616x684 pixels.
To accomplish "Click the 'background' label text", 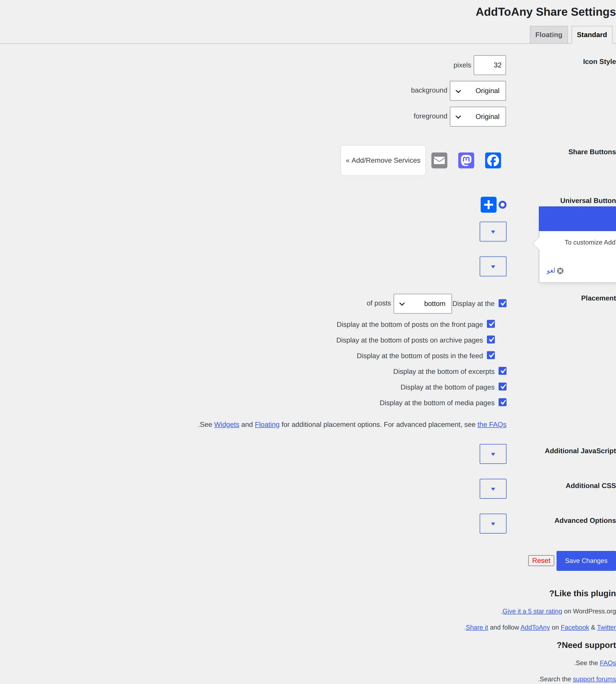I will coord(429,90).
